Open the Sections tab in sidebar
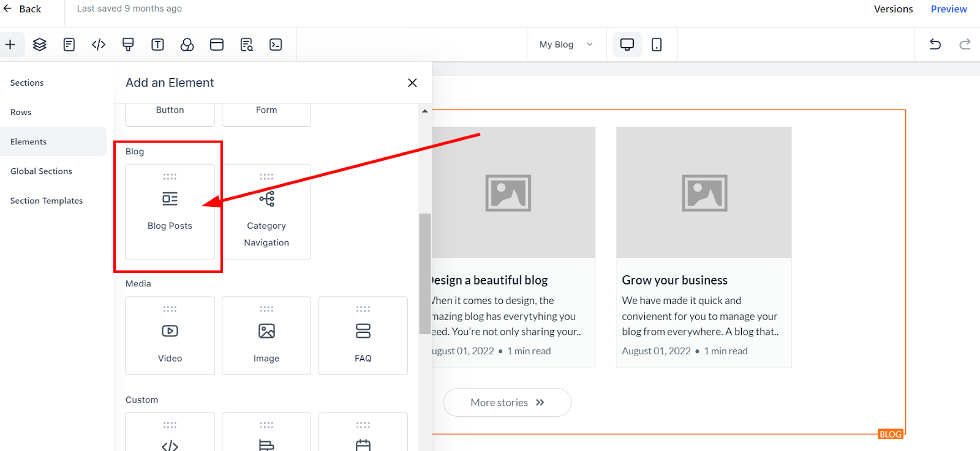The width and height of the screenshot is (980, 451). (27, 83)
